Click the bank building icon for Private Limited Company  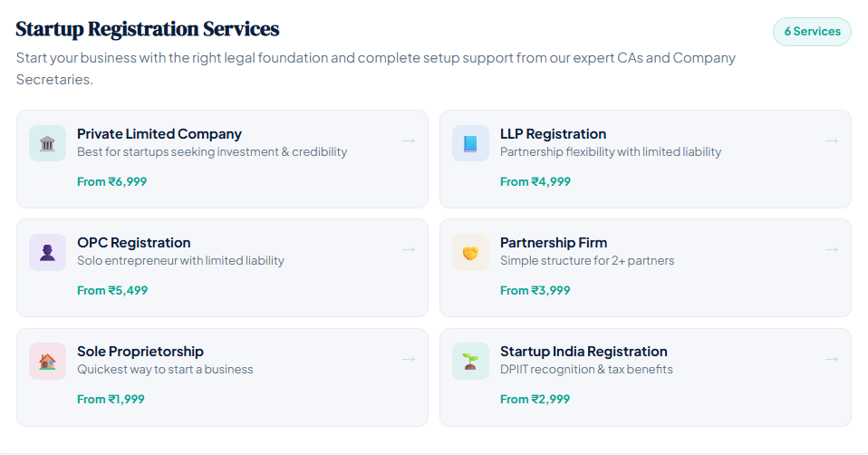click(47, 143)
